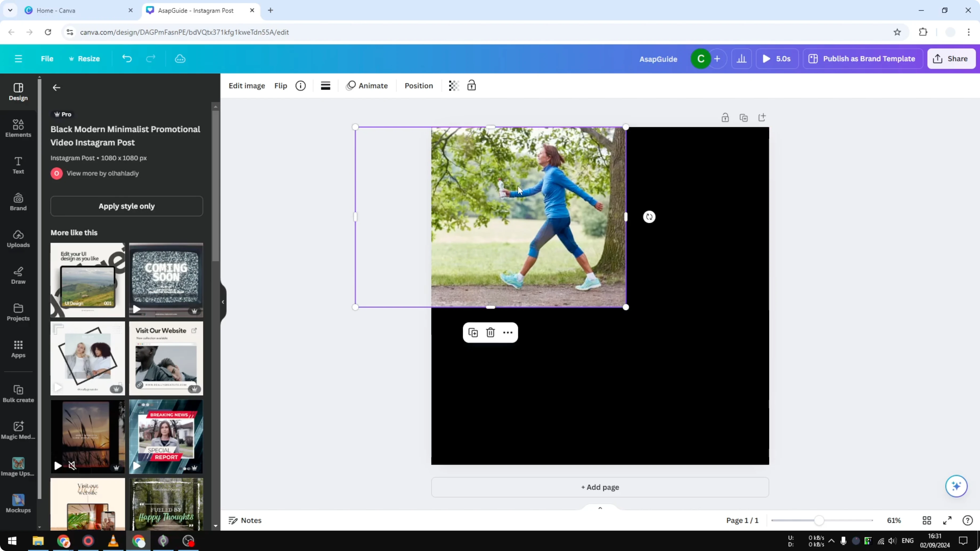The width and height of the screenshot is (980, 551).
Task: Undo the last action
Action: [x=127, y=59]
